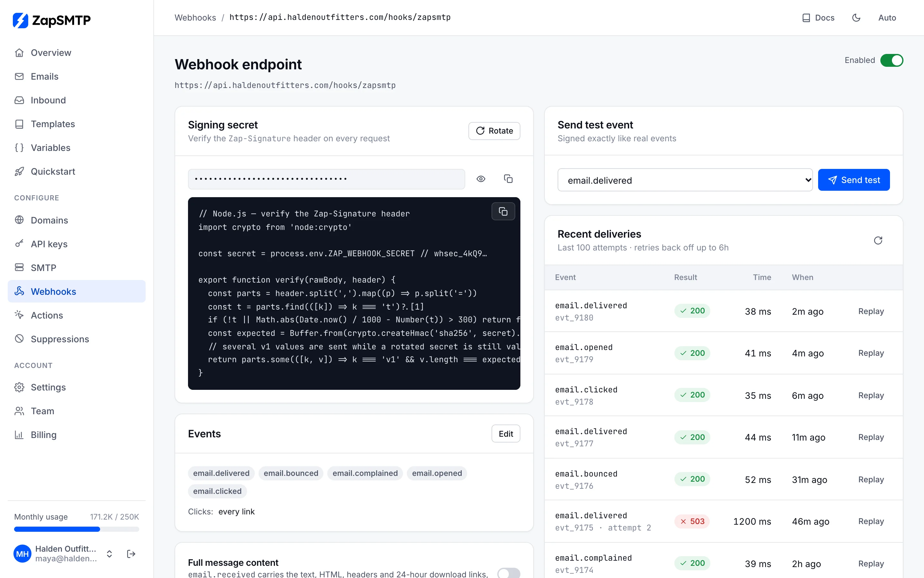Copy the Node.js code snippet
The image size is (924, 578).
click(x=503, y=211)
